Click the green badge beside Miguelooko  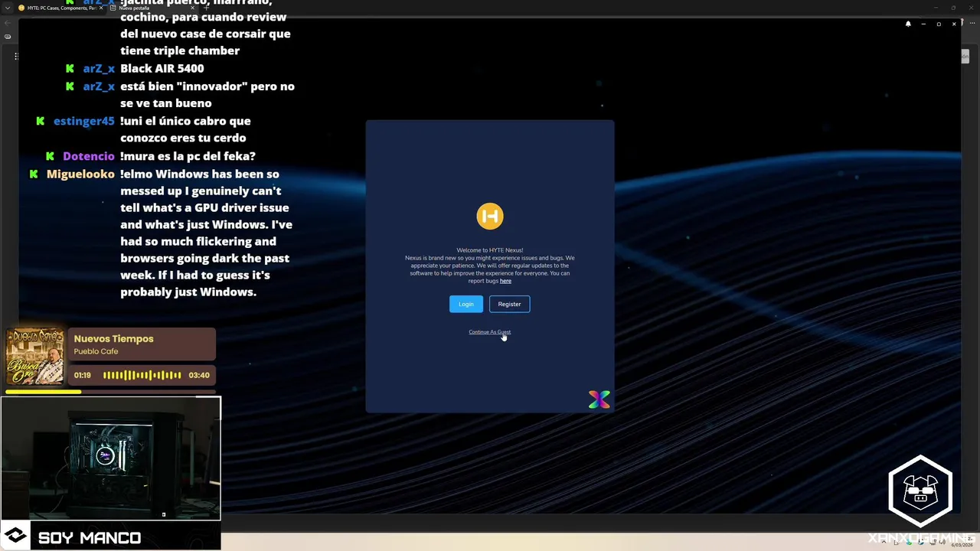pyautogui.click(x=34, y=174)
